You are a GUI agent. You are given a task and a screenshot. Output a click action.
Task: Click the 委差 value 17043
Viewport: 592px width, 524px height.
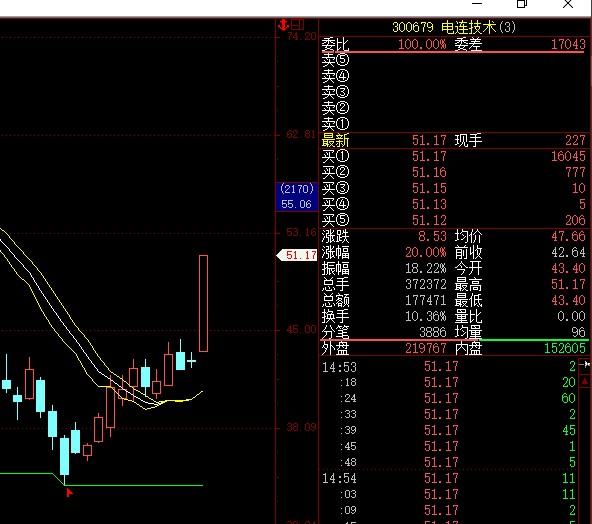pos(568,45)
